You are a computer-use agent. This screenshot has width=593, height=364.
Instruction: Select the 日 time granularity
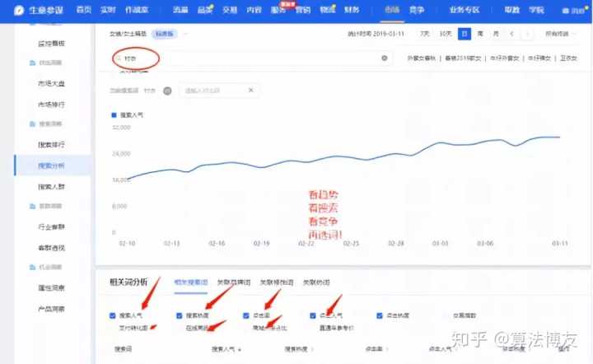pos(465,34)
